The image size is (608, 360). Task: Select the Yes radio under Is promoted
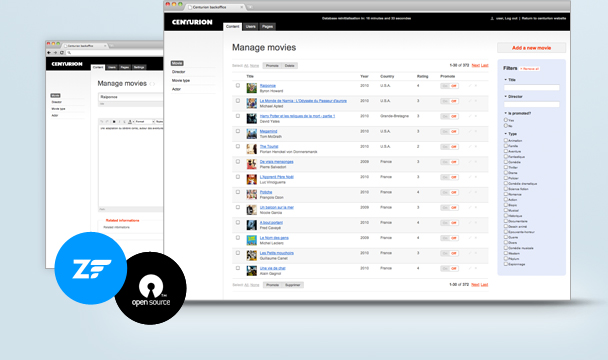pos(506,120)
